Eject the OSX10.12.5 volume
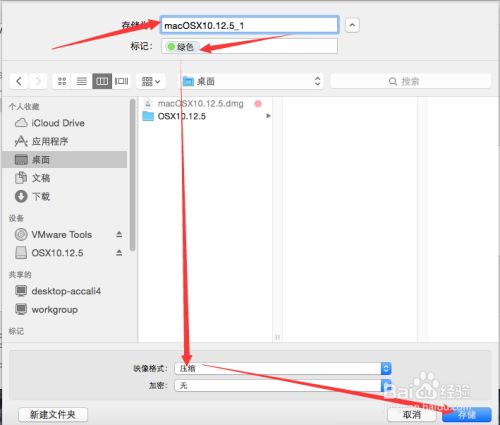This screenshot has width=500, height=425. pyautogui.click(x=119, y=253)
